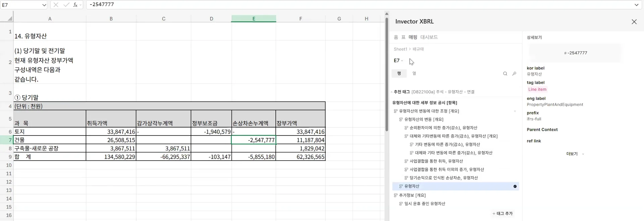Open the 대시보드 tab in XBRL panel
644x221 pixels.
coord(429,37)
